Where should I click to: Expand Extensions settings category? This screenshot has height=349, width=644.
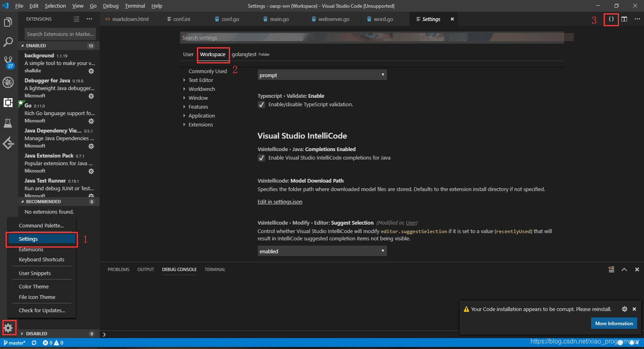point(201,124)
